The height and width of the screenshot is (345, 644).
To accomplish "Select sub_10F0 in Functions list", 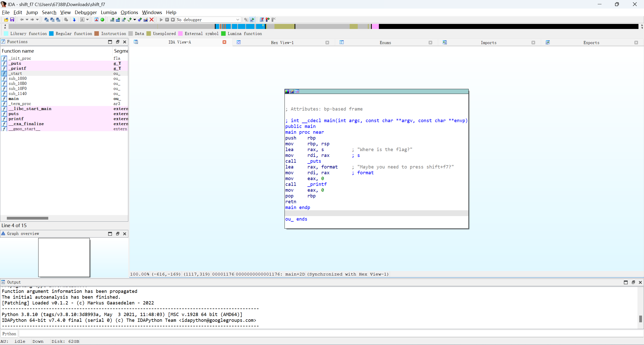I will [64, 89].
